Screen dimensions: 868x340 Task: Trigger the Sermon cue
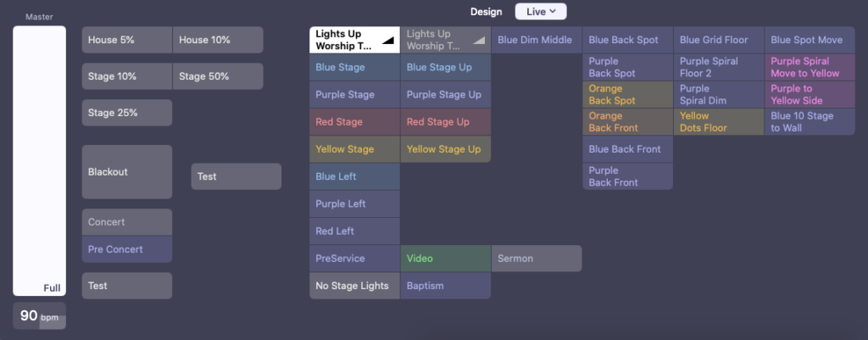[x=536, y=259]
